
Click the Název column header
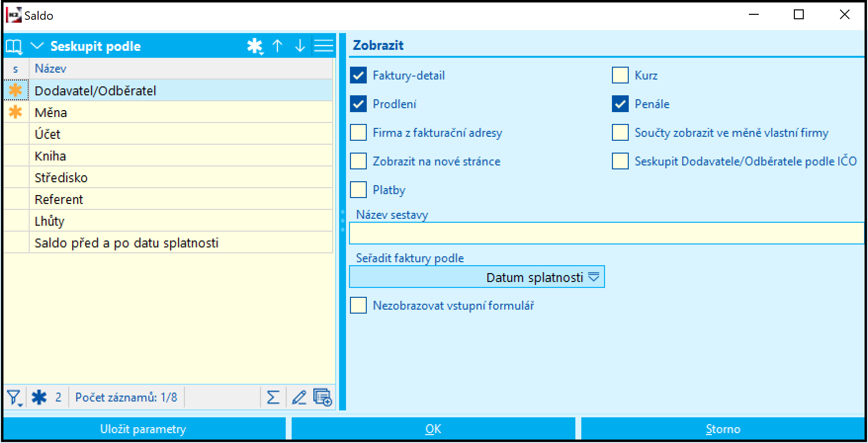(181, 69)
